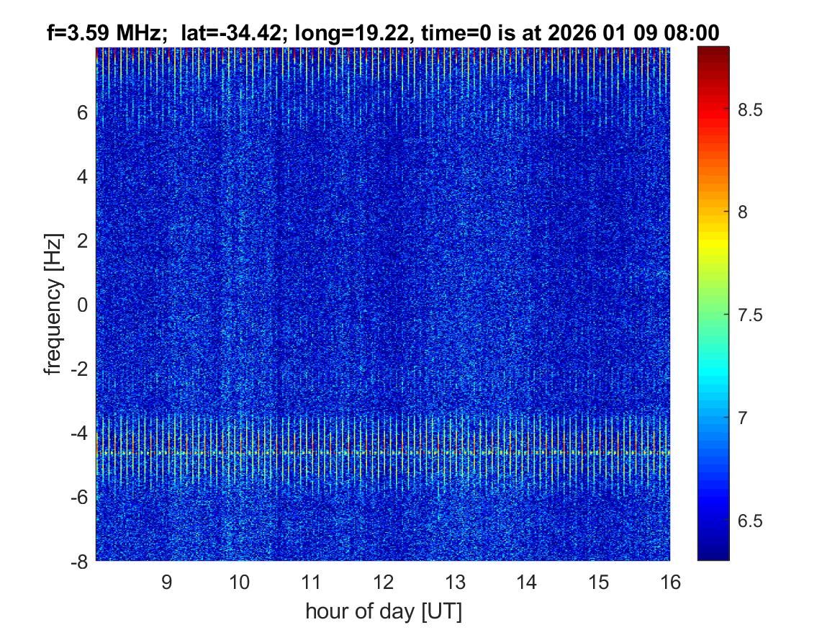
Task: Click the 'hour of day [UT]' x-axis label
Action: point(383,611)
